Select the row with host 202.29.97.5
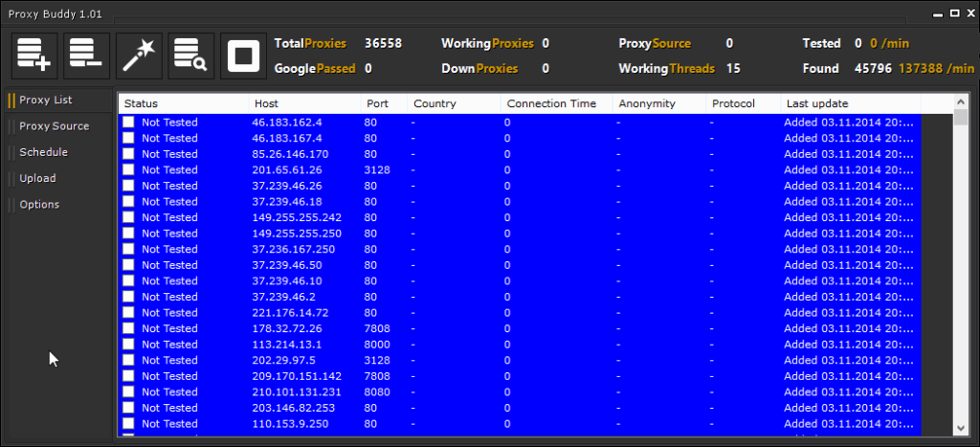This screenshot has width=980, height=447. click(x=520, y=360)
